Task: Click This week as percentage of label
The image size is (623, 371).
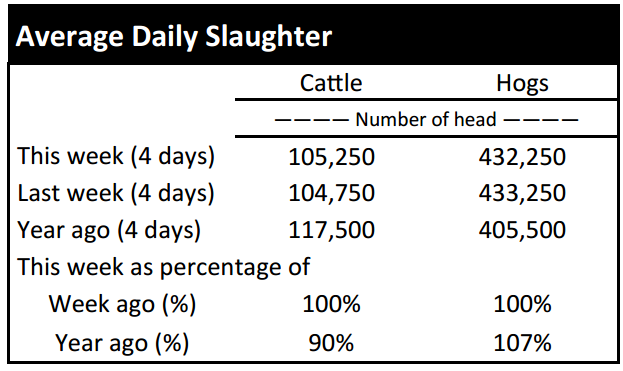Action: click(x=163, y=267)
